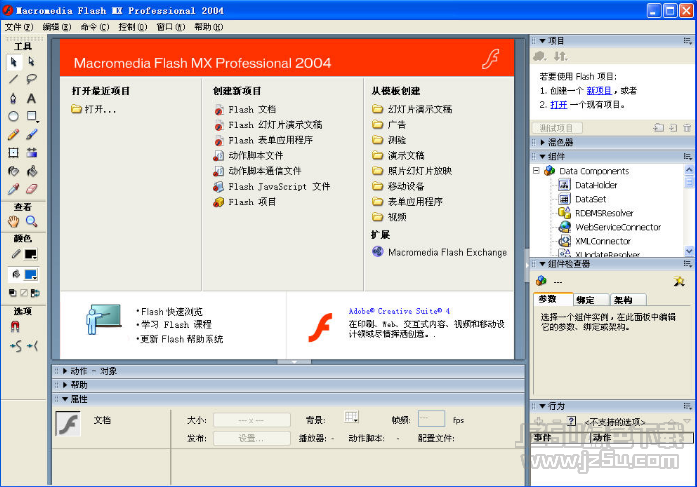Select the Pencil tool
The height and width of the screenshot is (487, 697).
pos(13,135)
